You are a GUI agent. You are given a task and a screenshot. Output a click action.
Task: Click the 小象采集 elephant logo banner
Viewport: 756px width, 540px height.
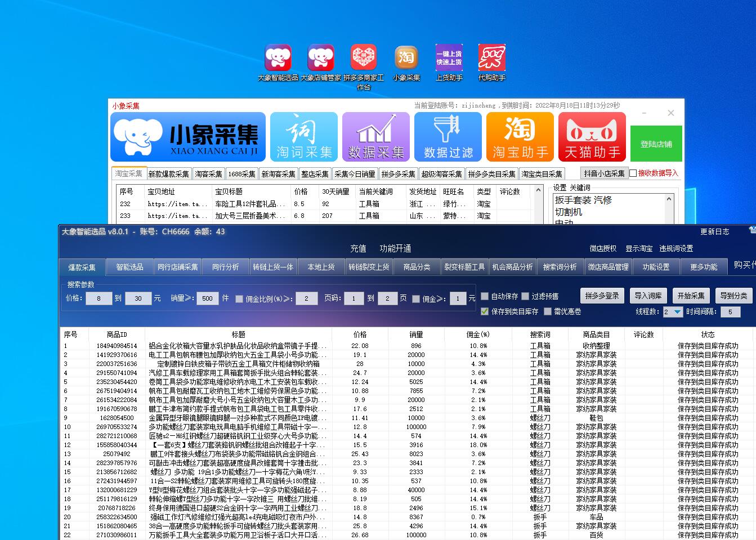188,137
